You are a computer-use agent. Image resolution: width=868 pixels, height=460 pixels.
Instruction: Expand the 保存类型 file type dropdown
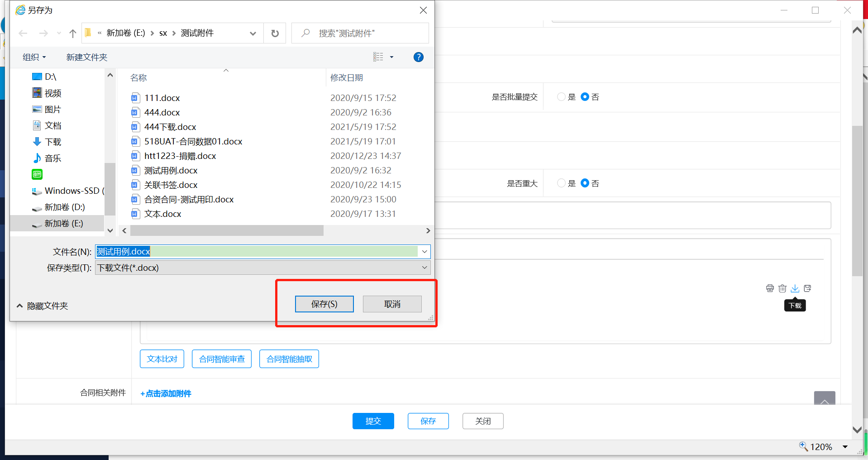[424, 268]
